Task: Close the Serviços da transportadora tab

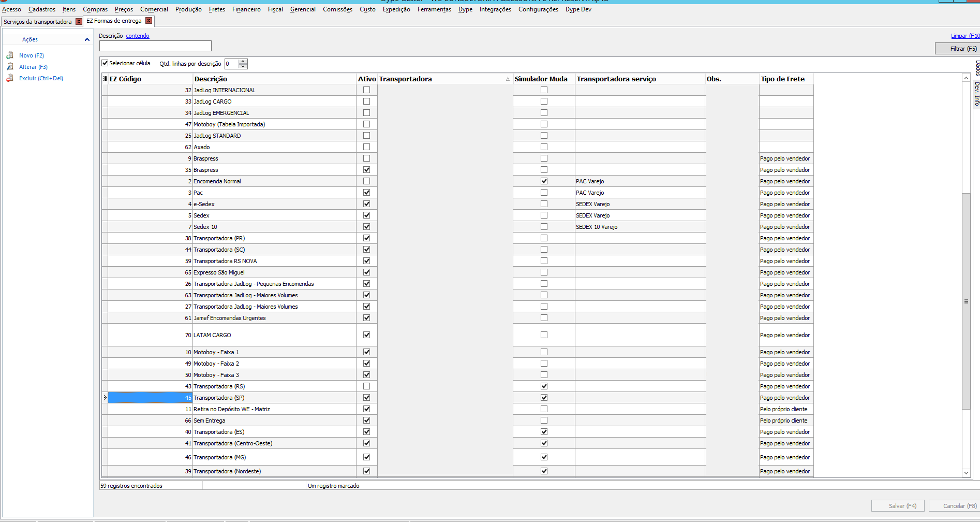Action: pyautogui.click(x=79, y=21)
